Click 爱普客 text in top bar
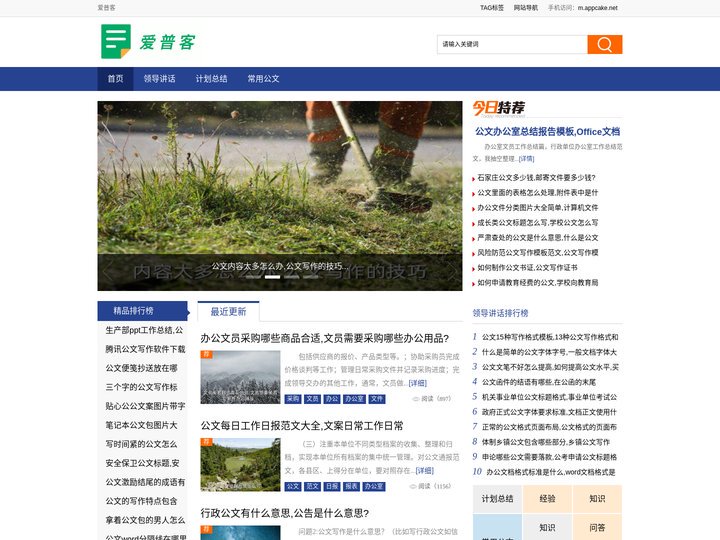 click(x=107, y=8)
